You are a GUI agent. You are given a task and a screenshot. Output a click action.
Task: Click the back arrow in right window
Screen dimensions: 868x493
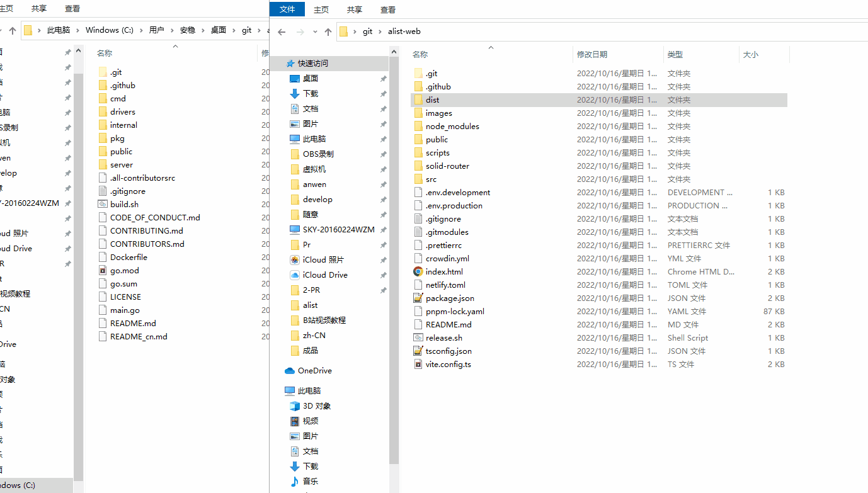(282, 32)
